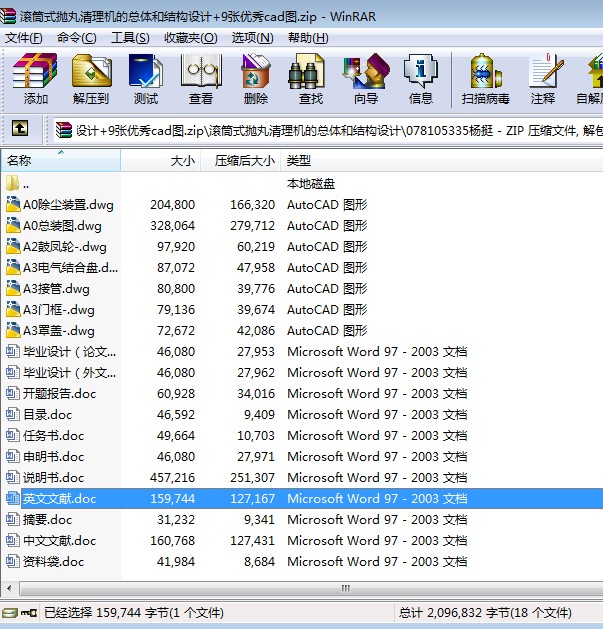Select the file 任务书.doc
The image size is (603, 629).
click(x=53, y=435)
